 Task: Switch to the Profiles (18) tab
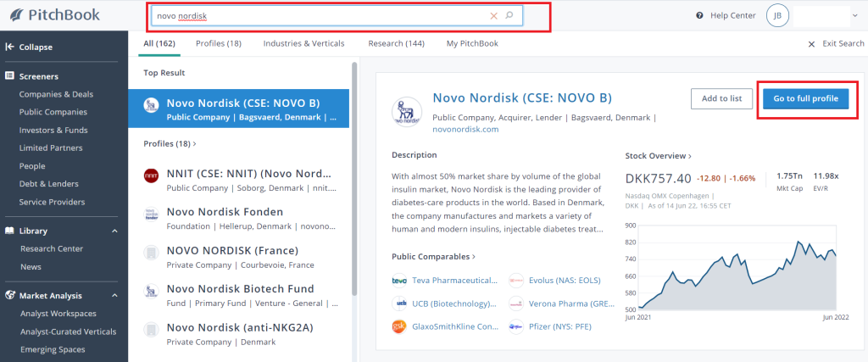[x=219, y=43]
